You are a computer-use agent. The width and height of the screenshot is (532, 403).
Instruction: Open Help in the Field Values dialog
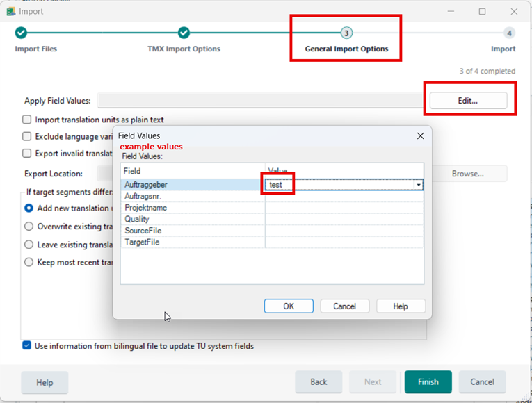tap(401, 306)
